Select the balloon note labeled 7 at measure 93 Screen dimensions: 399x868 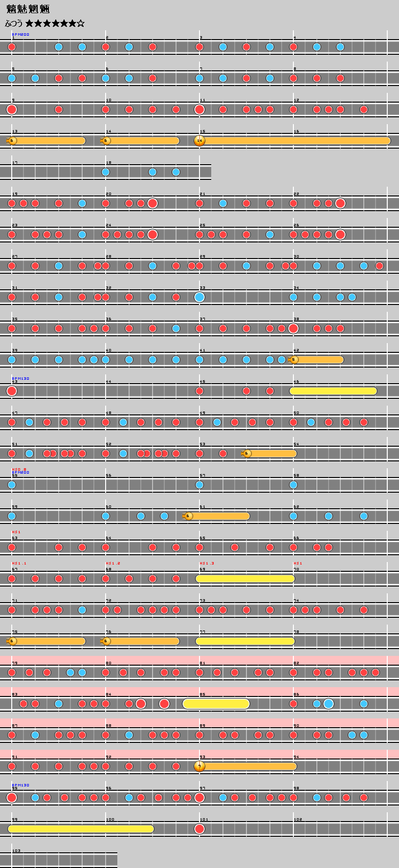(x=199, y=766)
